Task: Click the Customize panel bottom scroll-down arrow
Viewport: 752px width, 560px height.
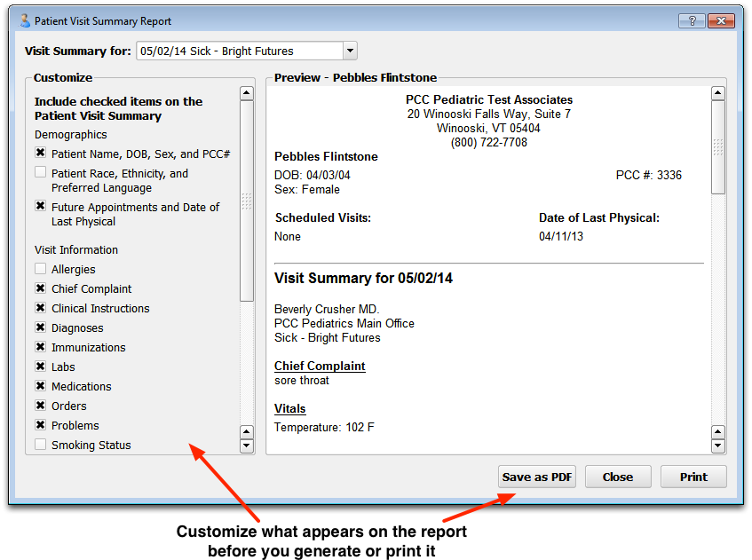Action: point(247,446)
